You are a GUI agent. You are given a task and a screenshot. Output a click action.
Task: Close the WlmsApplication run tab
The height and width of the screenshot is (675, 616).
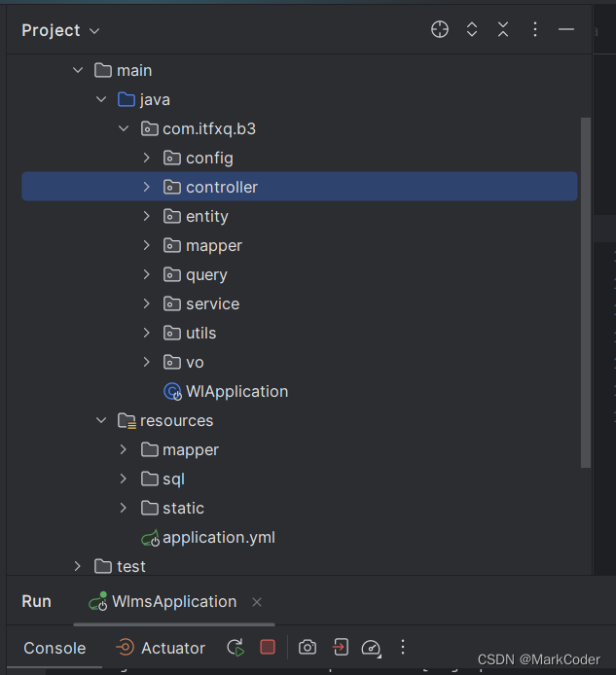257,602
